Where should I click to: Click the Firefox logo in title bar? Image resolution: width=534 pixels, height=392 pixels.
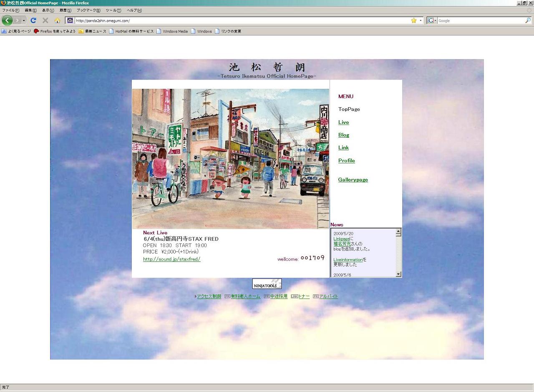3,3
